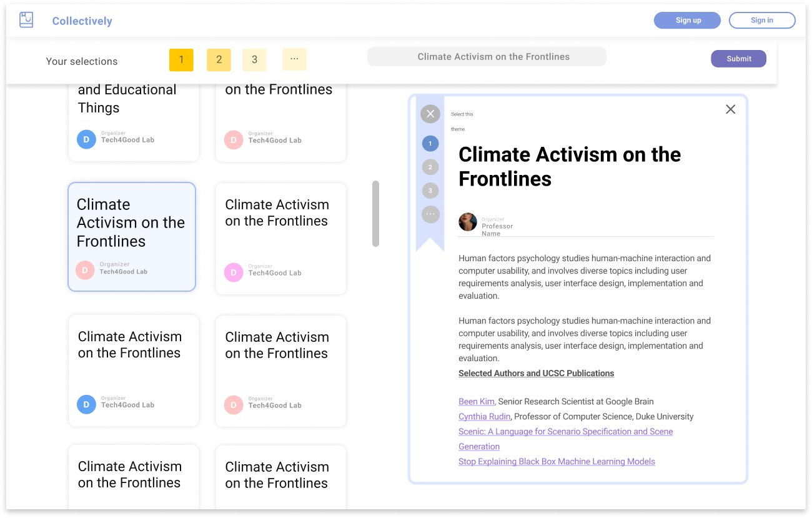Screen dimensions: 812x518
Task: Click the Collectively book logo icon
Action: [26, 20]
